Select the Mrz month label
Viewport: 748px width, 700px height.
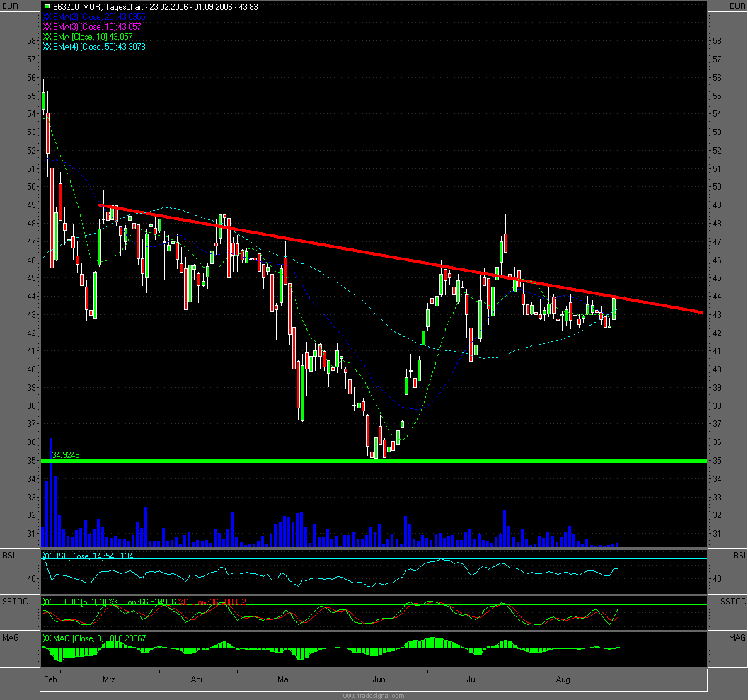tap(109, 679)
